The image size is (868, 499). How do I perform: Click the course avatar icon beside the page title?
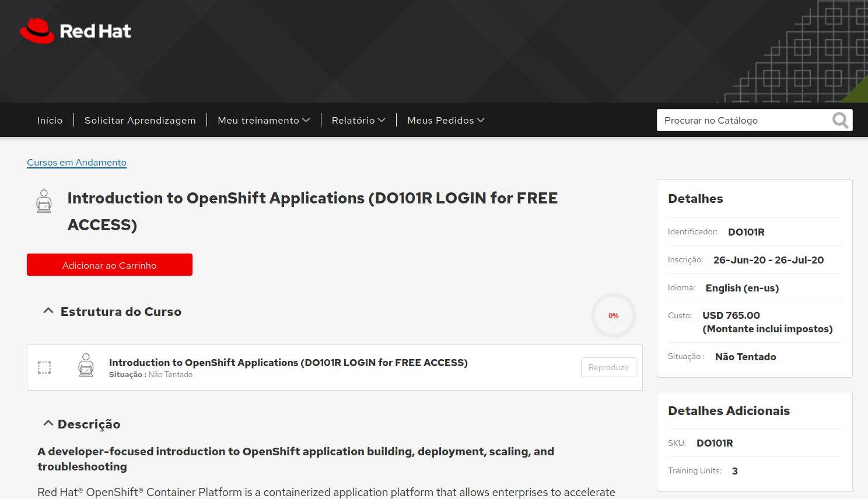pyautogui.click(x=44, y=201)
